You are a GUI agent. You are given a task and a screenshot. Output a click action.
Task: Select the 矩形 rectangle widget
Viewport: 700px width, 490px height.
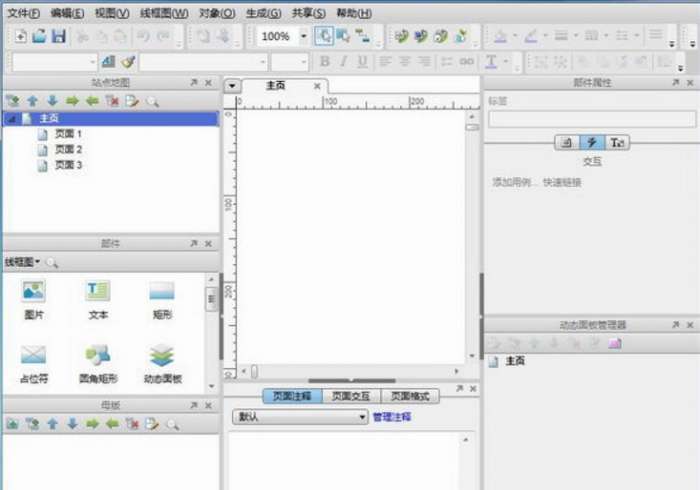click(x=162, y=299)
